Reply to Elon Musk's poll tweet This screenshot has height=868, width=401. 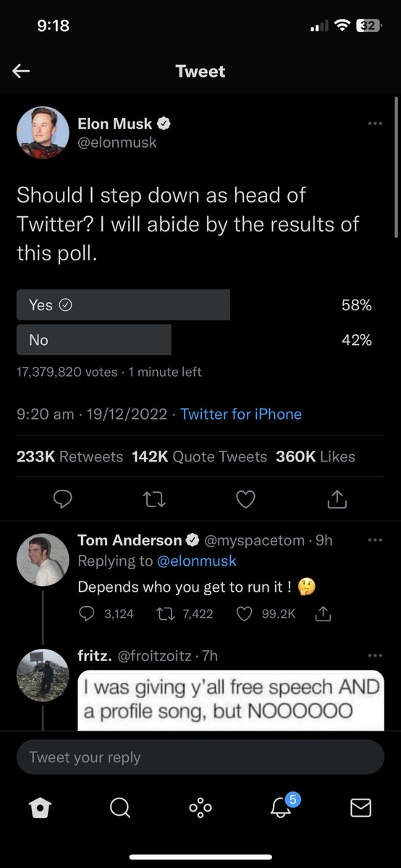tap(64, 499)
